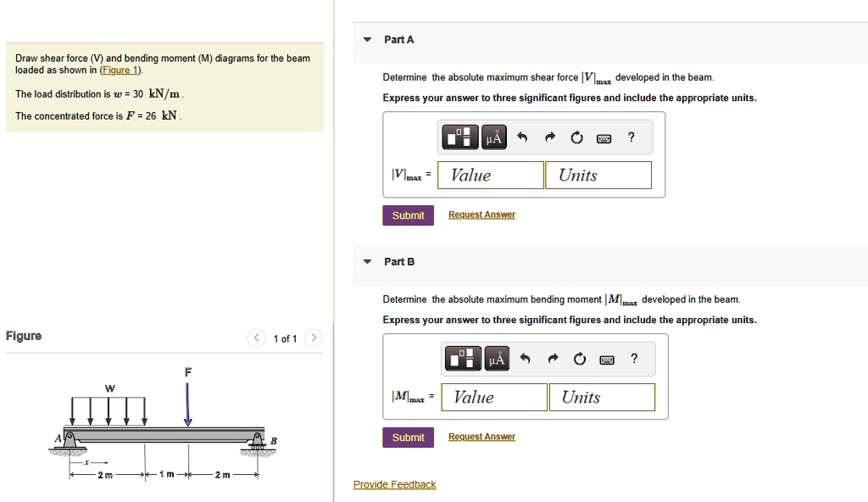Viewport: 868px width, 502px height.
Task: Reset the Part B answer field
Action: click(579, 358)
